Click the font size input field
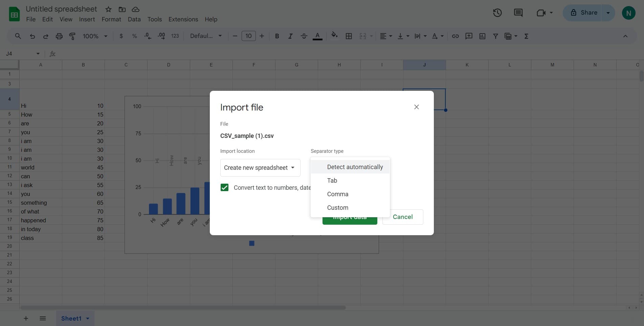Screen dimensions: 644x326 [x=248, y=36]
